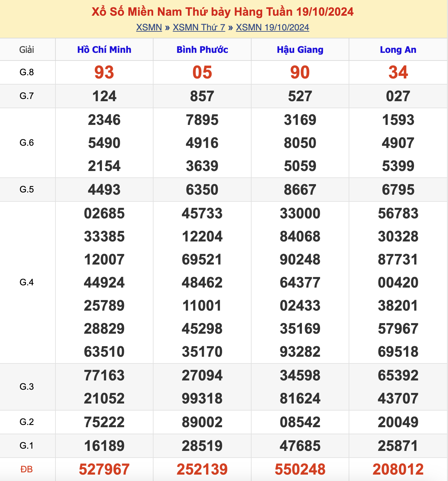Click G.1 number 16189
Image resolution: width=448 pixels, height=481 pixels.
pos(104,446)
